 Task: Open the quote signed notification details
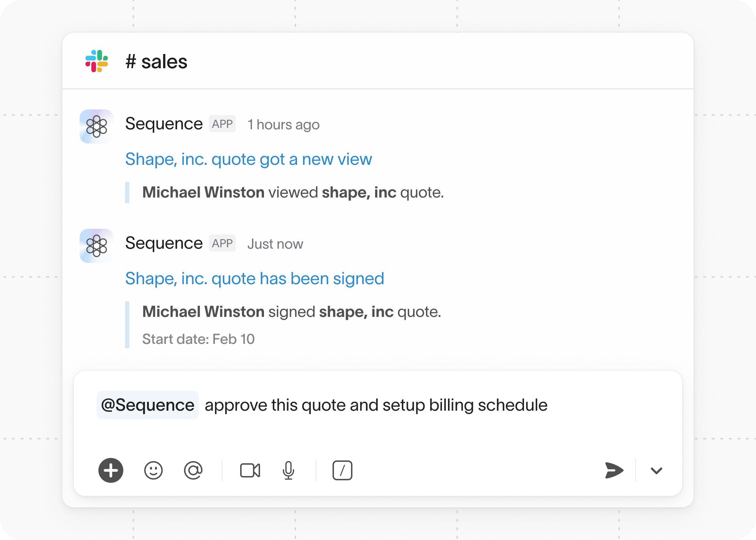click(291, 311)
